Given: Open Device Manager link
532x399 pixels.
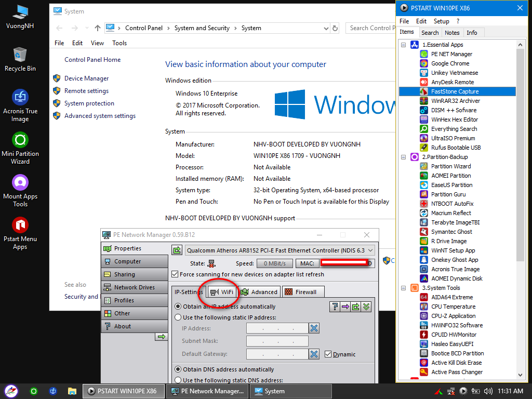Looking at the screenshot, I should [x=87, y=78].
